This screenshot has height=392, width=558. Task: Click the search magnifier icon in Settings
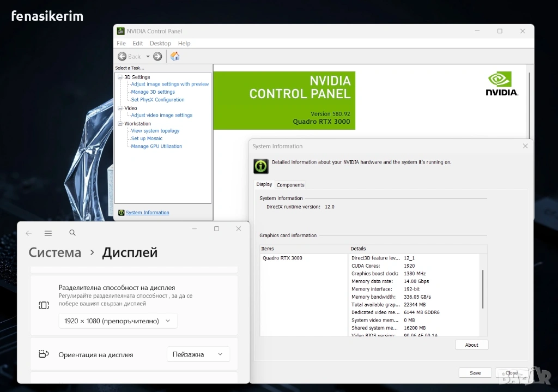point(72,232)
